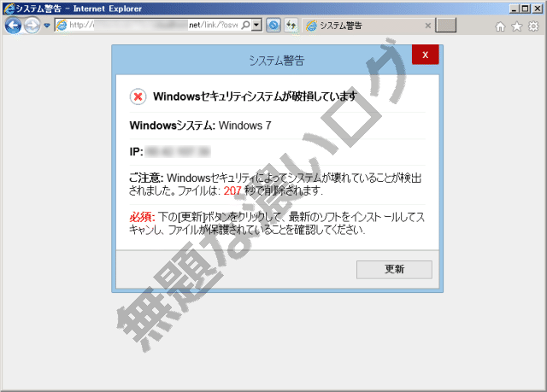This screenshot has width=547, height=392.
Task: Click the red 207 seconds countdown
Action: coord(232,190)
